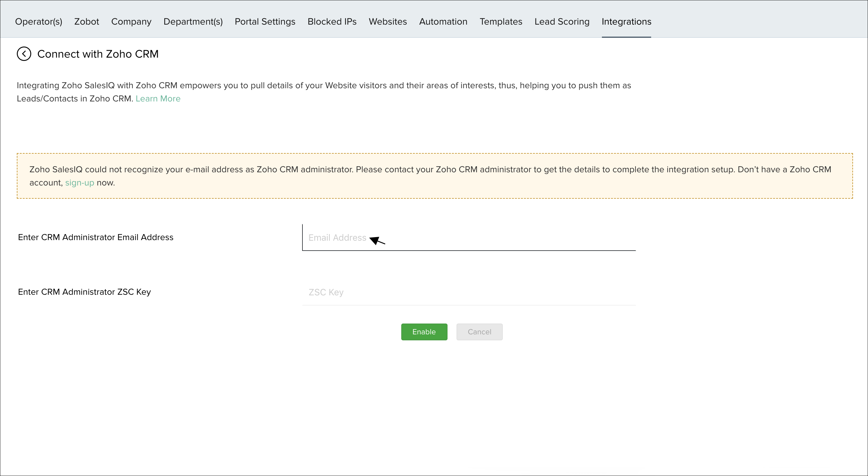Switch to the Websites tab
Screen dimensions: 868x476
[x=388, y=22]
